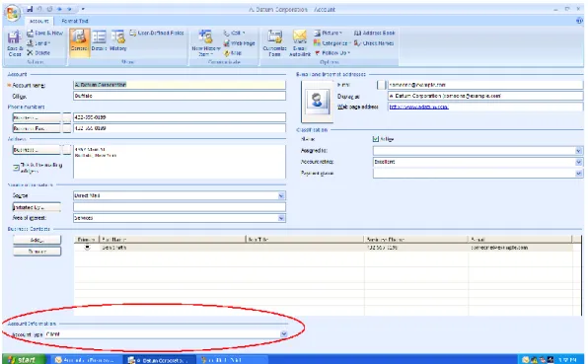Go to next item arrow in quick access toolbar
This screenshot has height=364, width=588.
[69, 9]
